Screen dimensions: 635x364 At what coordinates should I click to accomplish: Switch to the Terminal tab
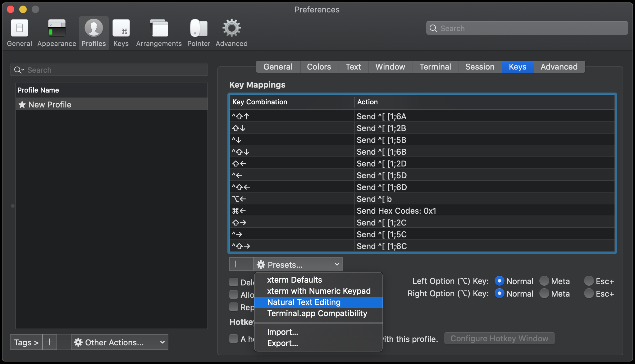435,67
